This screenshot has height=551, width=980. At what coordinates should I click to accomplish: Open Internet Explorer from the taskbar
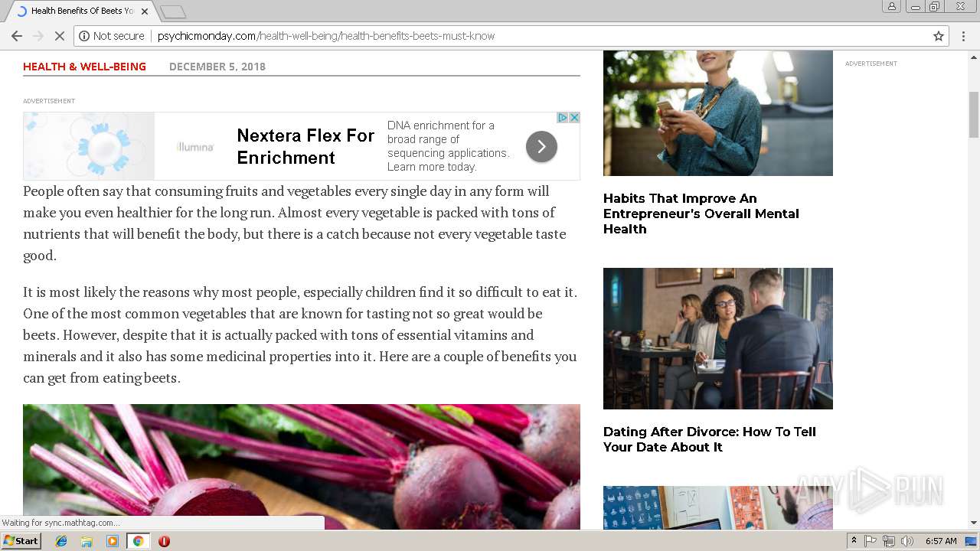click(x=61, y=541)
